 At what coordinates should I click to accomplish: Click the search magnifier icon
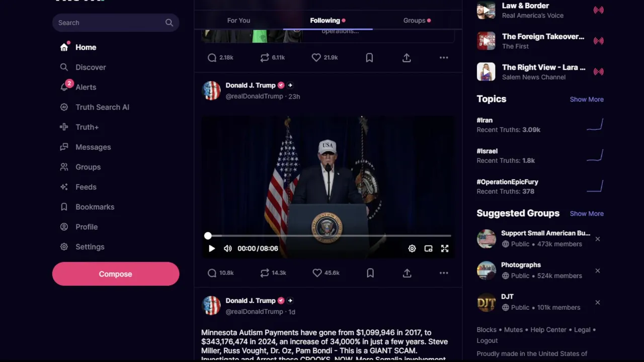169,23
